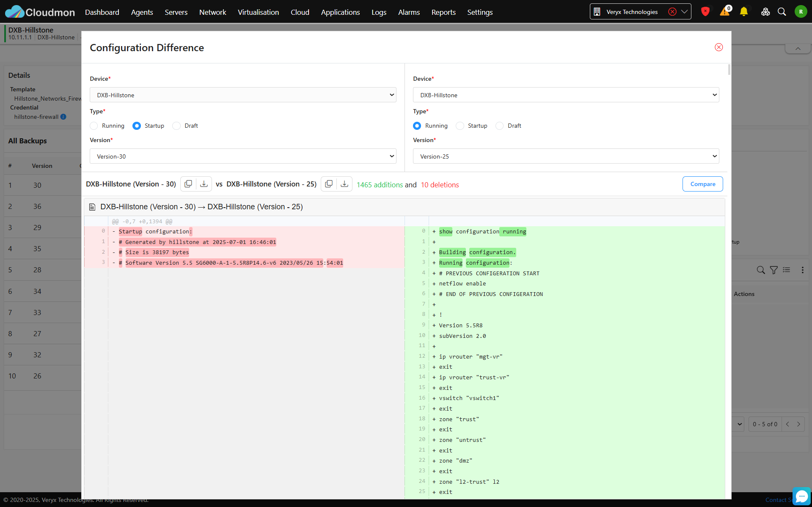Copy the Version - 25 configuration
Viewport: 812px width, 507px height.
329,184
